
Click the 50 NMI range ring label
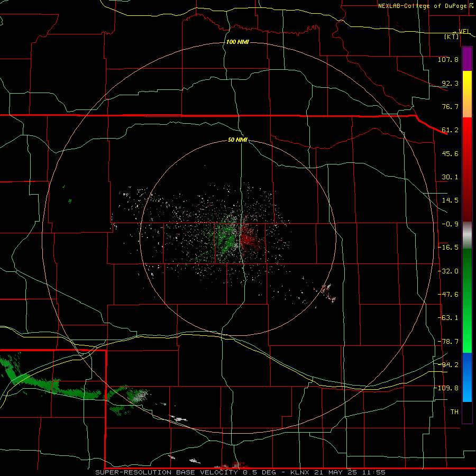[x=237, y=140]
